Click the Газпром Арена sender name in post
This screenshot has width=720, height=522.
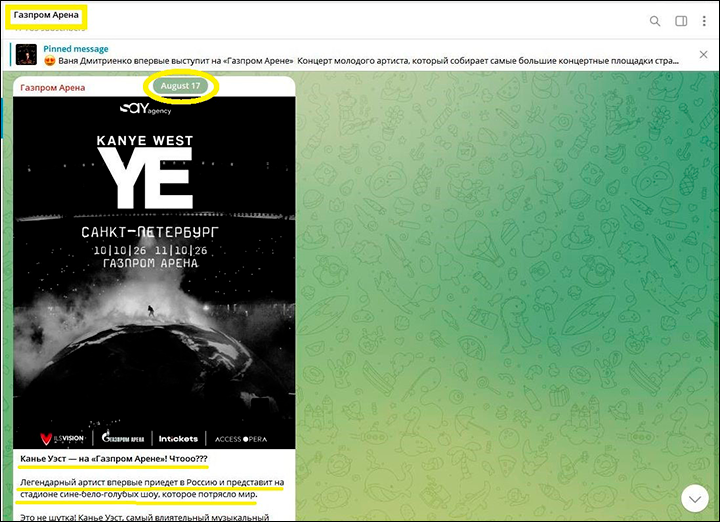point(53,88)
